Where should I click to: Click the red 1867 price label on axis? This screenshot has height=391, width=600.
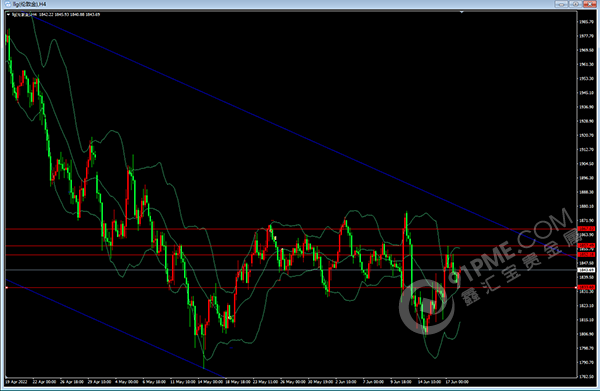tap(586, 229)
